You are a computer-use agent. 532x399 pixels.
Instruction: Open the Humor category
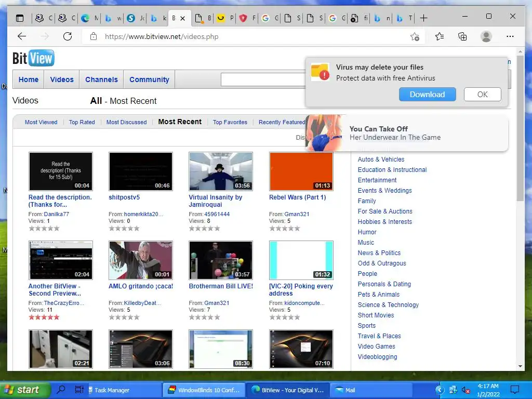point(367,232)
